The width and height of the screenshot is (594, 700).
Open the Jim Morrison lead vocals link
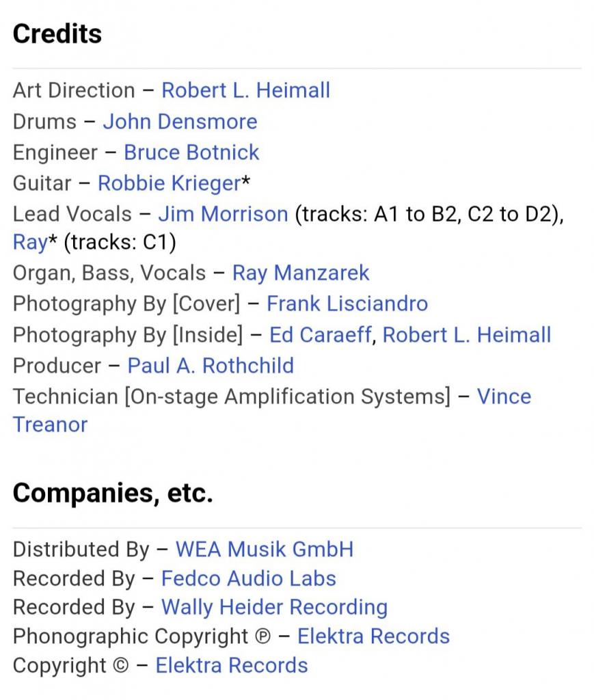223,214
